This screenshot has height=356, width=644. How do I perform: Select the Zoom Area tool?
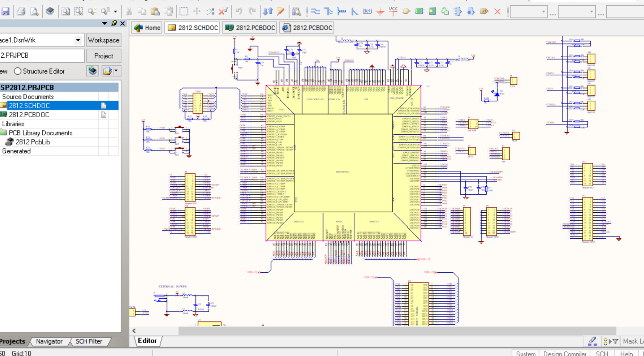point(78,11)
